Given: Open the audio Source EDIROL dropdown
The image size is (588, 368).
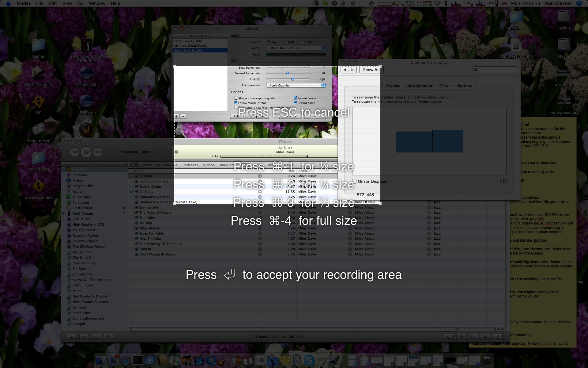Looking at the screenshot, I should pyautogui.click(x=296, y=48).
